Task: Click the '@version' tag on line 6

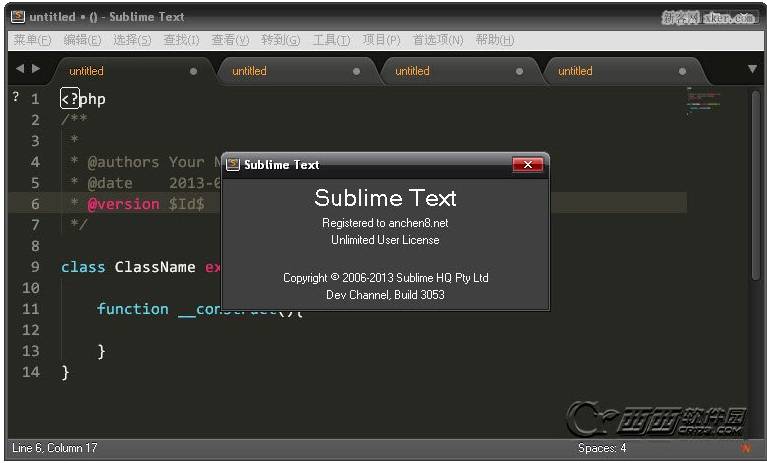Action: [x=123, y=204]
